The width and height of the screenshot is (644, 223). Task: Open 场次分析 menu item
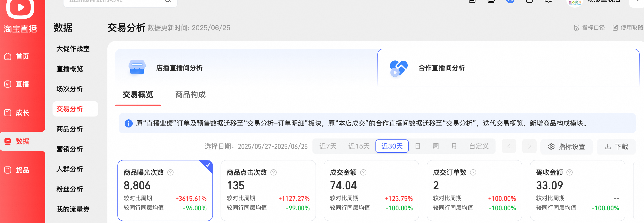(69, 89)
